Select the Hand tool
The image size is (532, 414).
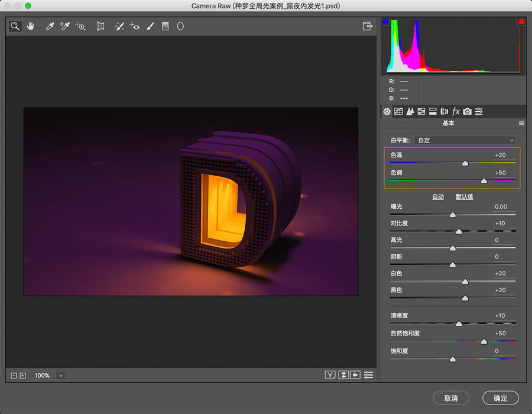(x=30, y=26)
